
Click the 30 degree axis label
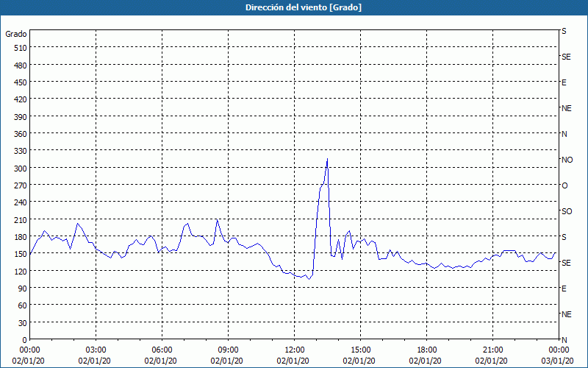[x=23, y=323]
